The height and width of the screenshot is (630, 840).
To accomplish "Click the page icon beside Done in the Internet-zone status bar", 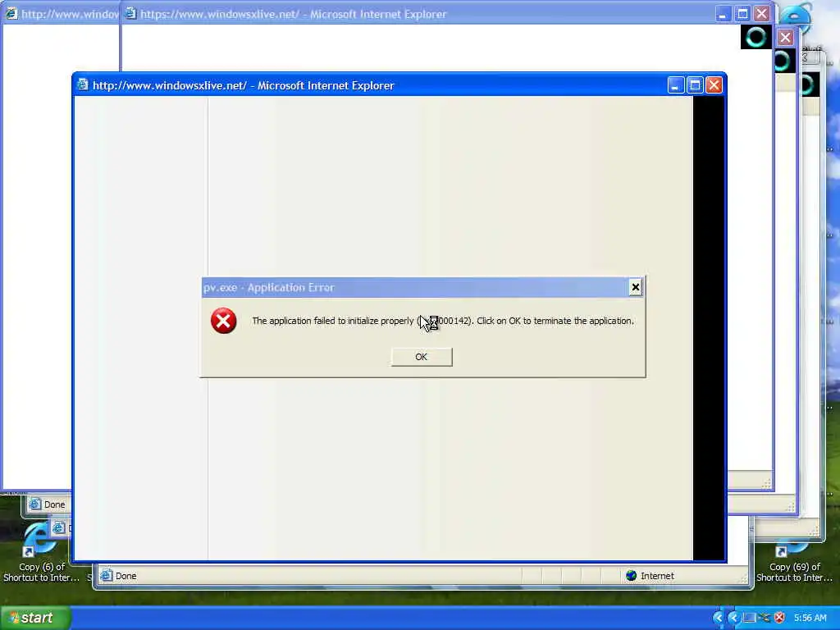I will coord(106,576).
